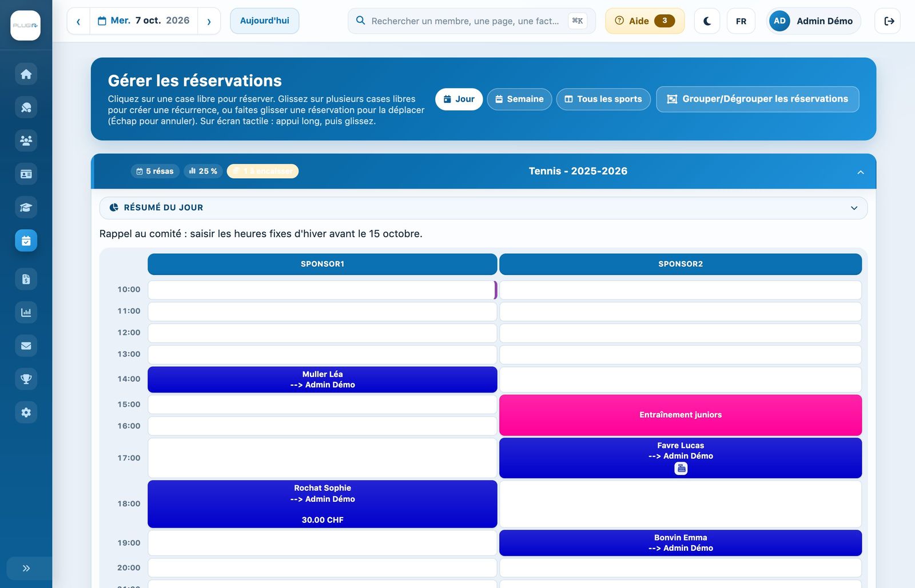The image size is (915, 588).
Task: Reserve the 19:00 slot on SPONSOR1
Action: (322, 543)
